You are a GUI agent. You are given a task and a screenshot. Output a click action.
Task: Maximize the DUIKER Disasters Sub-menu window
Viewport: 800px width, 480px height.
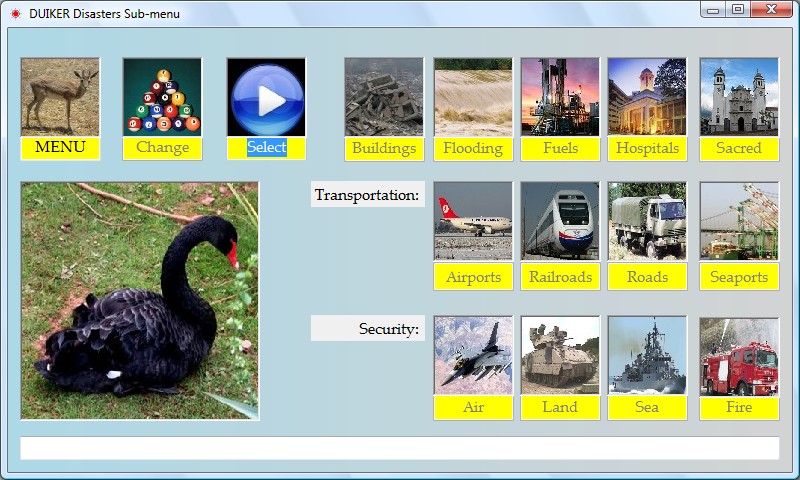tap(738, 10)
